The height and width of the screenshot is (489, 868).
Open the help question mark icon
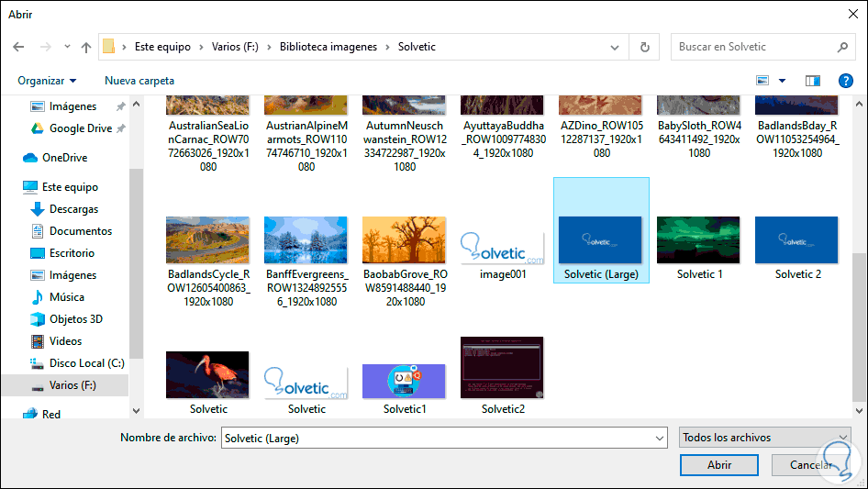[845, 81]
